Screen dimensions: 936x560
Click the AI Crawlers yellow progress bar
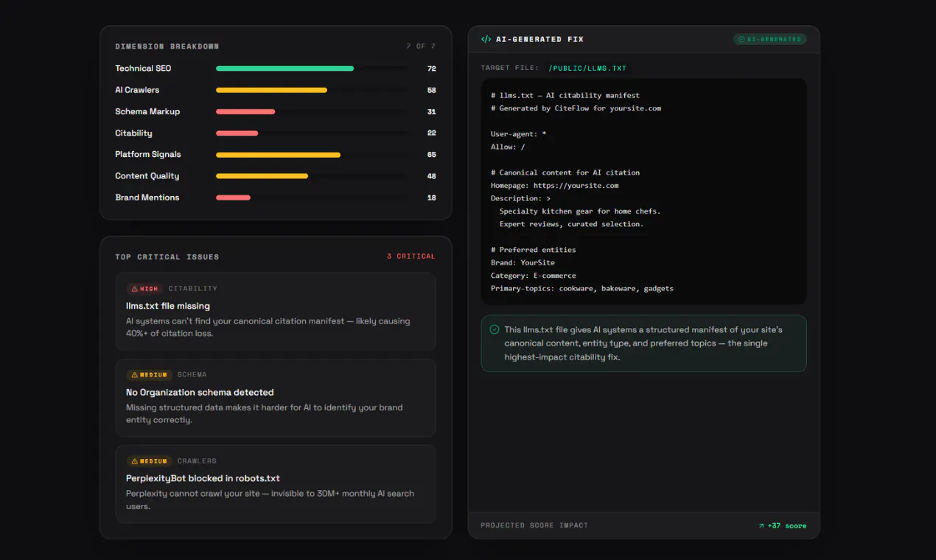[271, 90]
